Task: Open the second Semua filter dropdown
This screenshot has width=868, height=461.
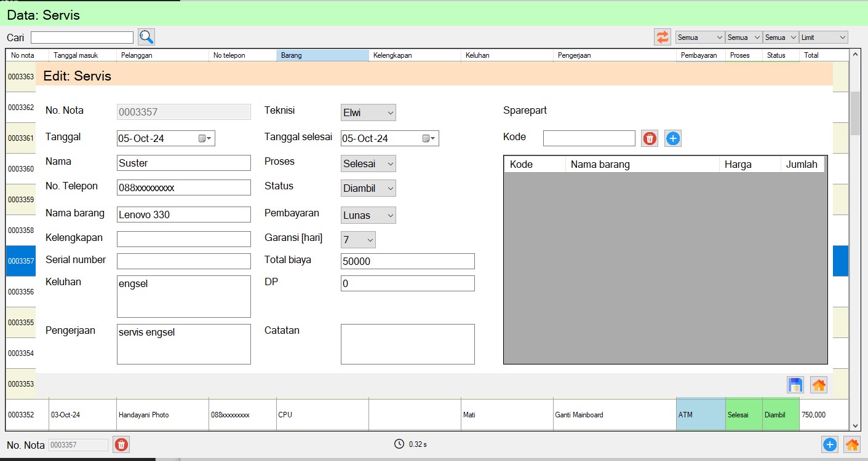Action: pyautogui.click(x=744, y=37)
